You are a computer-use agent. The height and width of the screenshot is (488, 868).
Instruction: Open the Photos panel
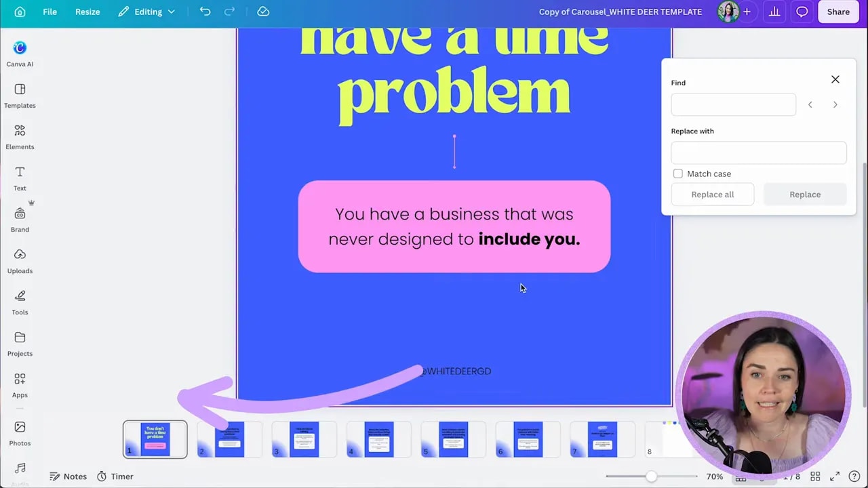click(x=20, y=433)
